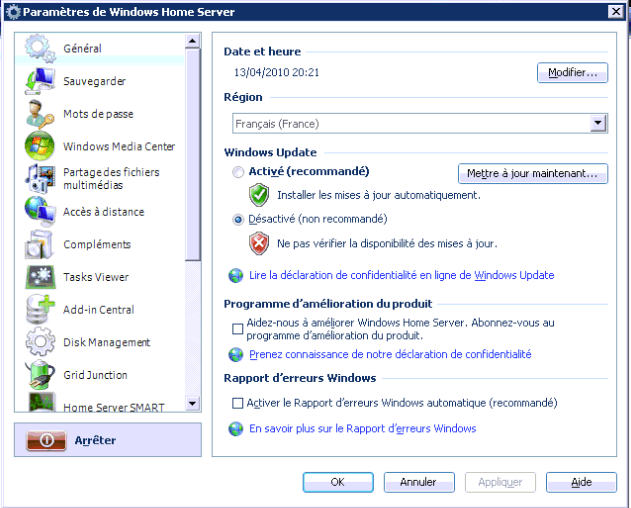Click globe icon beside Prenez connaissance link
Image resolution: width=631 pixels, height=508 pixels.
point(236,355)
